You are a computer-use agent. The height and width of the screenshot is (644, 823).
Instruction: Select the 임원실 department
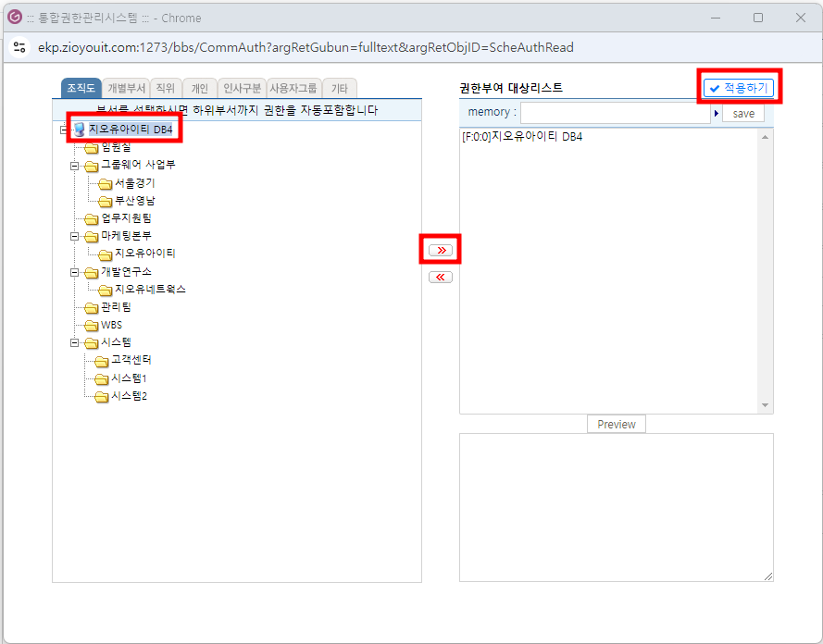coord(116,147)
